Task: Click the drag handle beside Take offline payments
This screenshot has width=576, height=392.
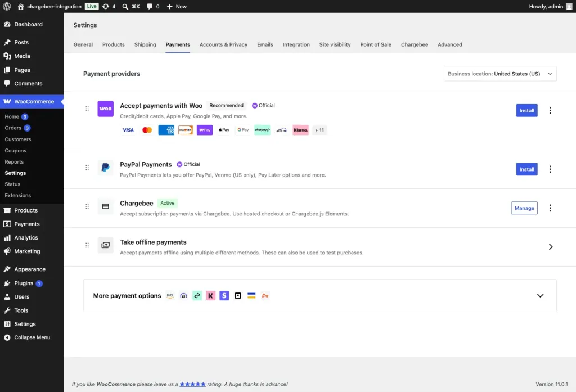Action: pos(87,245)
